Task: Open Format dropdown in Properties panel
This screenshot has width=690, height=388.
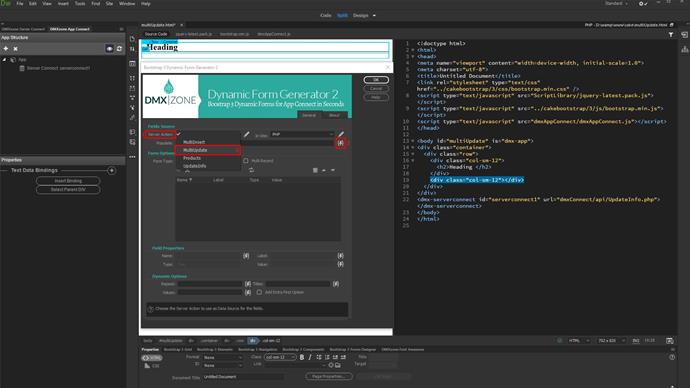Action: [x=223, y=358]
